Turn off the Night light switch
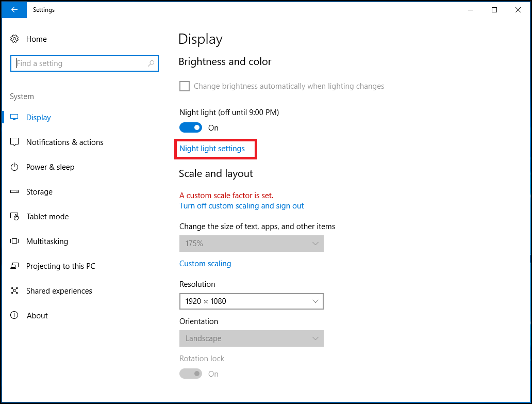532x404 pixels. [x=191, y=127]
